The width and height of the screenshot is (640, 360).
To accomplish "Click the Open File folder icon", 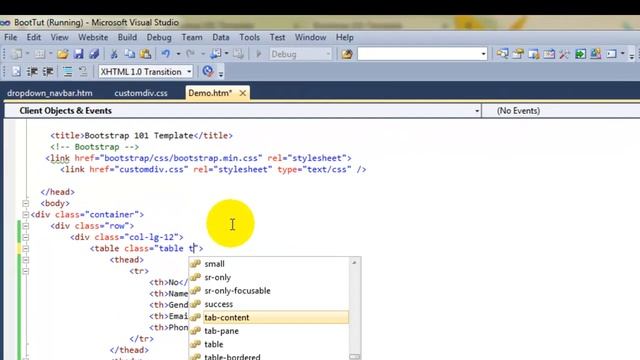I will [x=62, y=54].
